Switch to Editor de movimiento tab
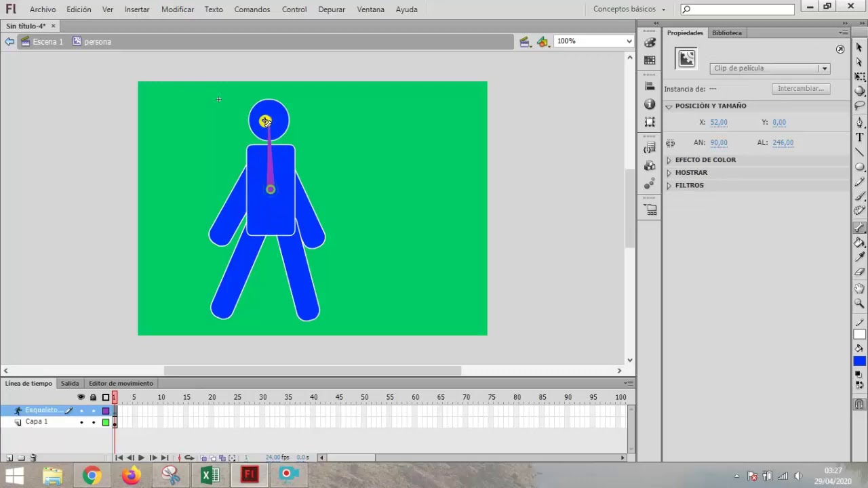 [121, 384]
